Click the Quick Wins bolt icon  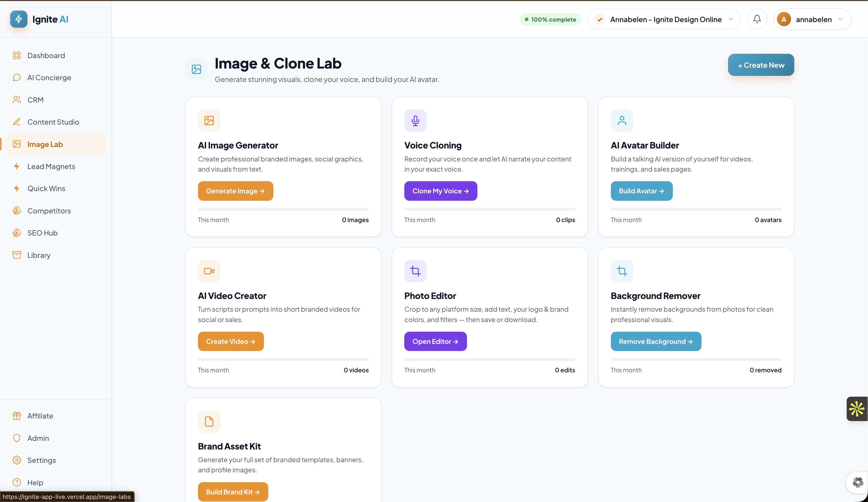[x=16, y=189]
